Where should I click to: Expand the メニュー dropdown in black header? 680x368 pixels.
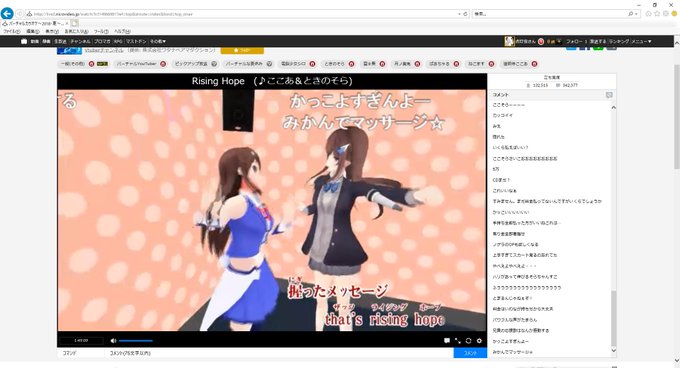(641, 42)
